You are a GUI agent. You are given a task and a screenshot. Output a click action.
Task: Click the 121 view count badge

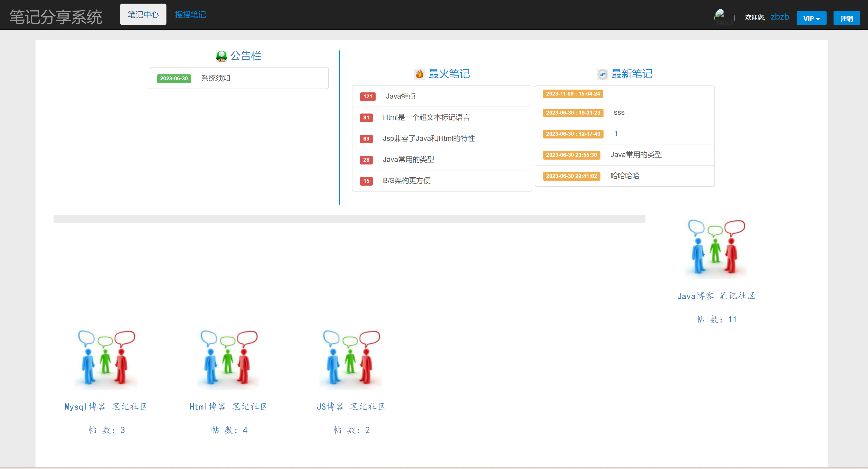coord(368,97)
